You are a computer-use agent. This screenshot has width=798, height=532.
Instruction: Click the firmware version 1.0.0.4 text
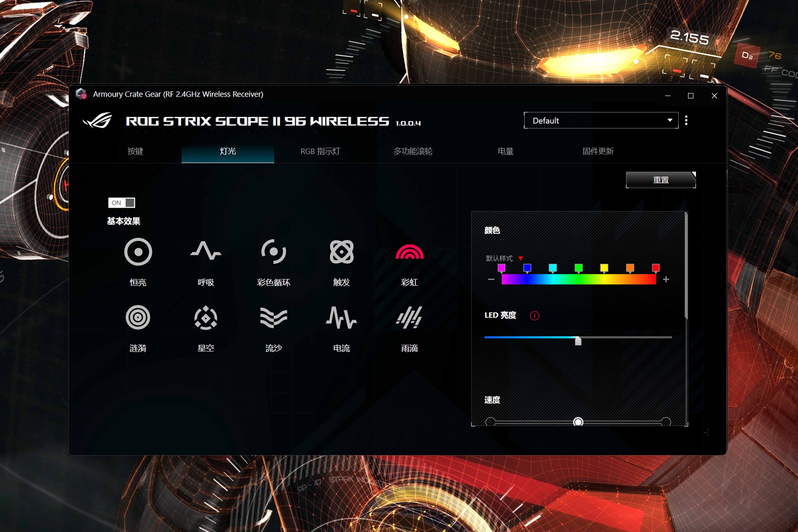[408, 123]
